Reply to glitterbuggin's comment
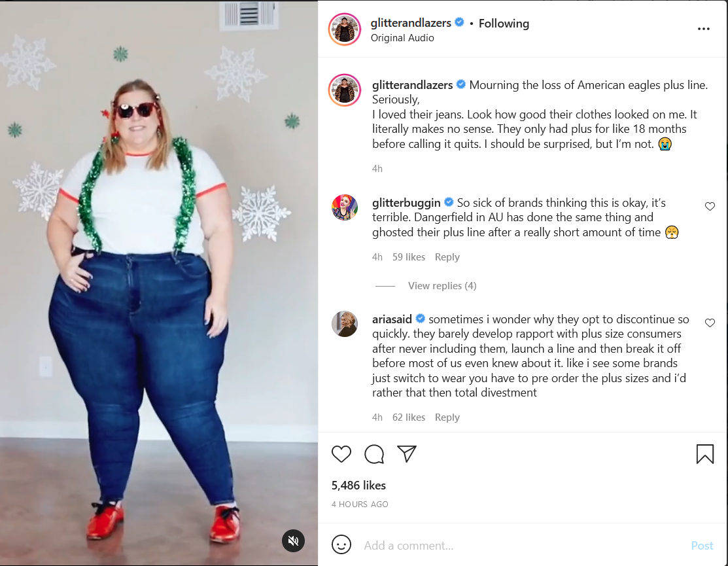This screenshot has width=728, height=566. pos(447,256)
